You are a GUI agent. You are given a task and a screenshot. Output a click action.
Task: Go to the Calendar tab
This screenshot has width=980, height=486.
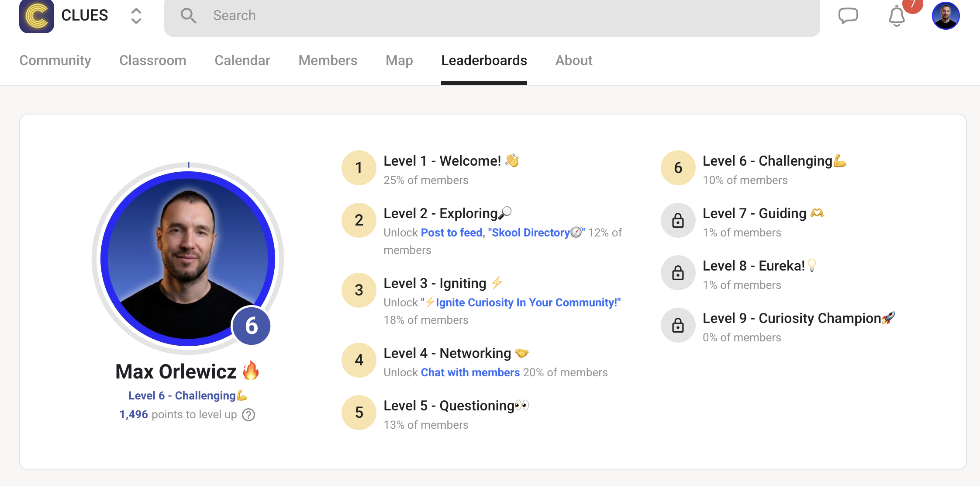pyautogui.click(x=242, y=60)
